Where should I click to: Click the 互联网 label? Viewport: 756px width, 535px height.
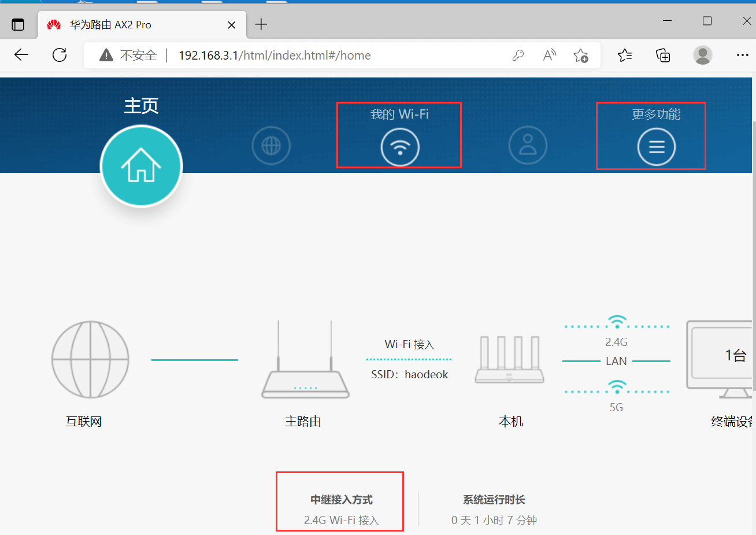[x=84, y=422]
